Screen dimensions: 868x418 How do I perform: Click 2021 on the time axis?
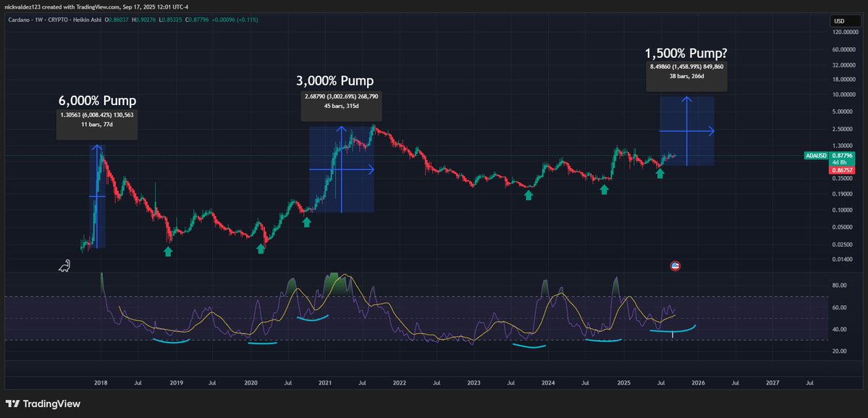[x=324, y=383]
